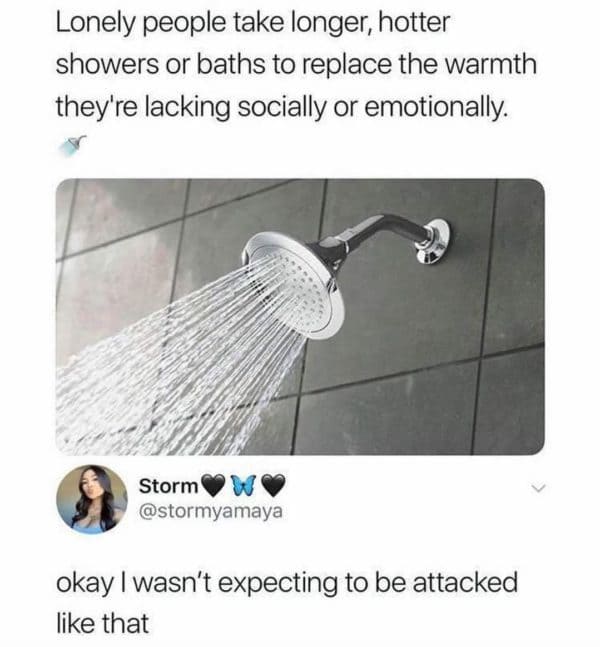600x647 pixels.
Task: Open Storm's profile avatar photo
Action: coord(92,500)
